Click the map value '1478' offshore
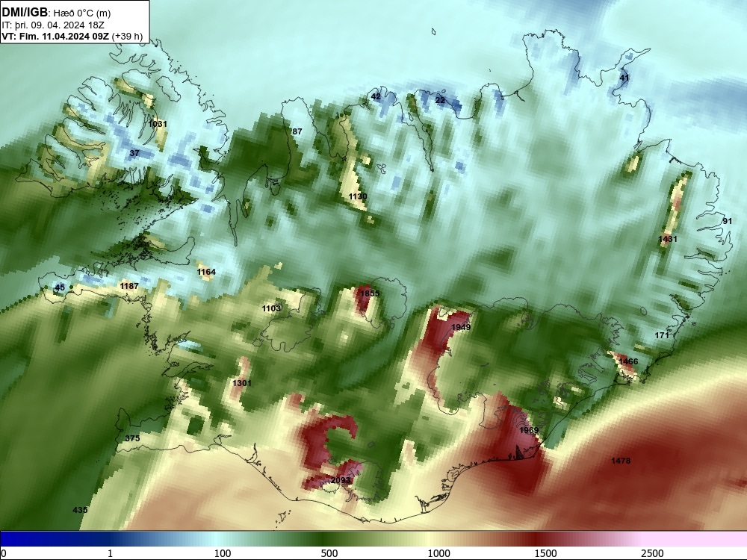The height and width of the screenshot is (560, 747). click(x=621, y=461)
